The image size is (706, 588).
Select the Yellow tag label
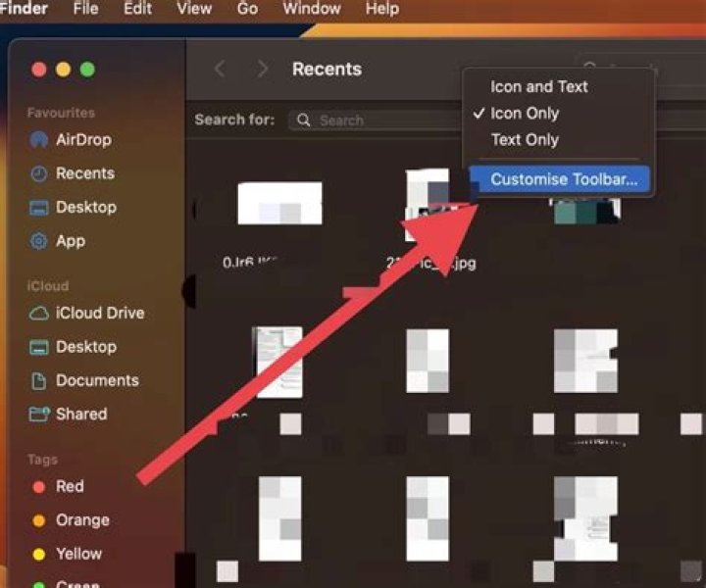tap(78, 554)
